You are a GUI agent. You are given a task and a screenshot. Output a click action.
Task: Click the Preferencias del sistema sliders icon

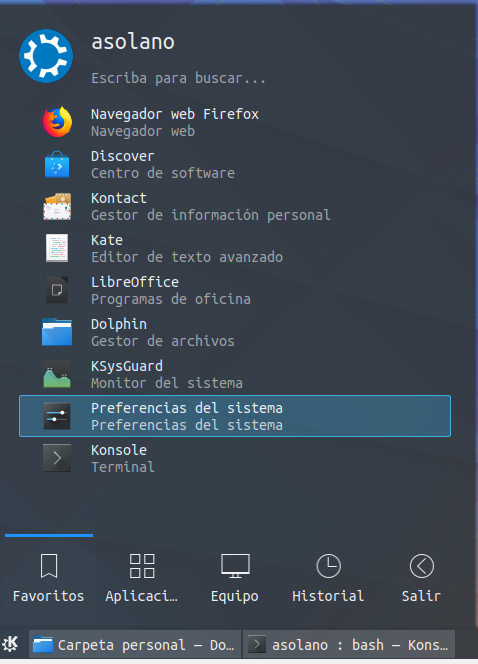tap(57, 416)
